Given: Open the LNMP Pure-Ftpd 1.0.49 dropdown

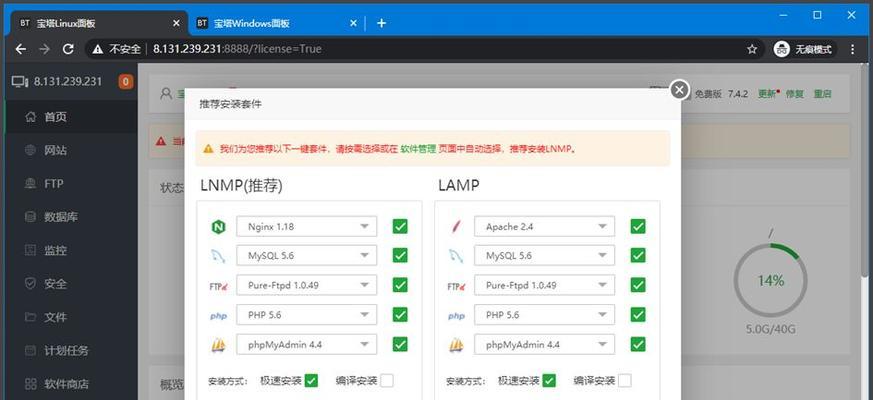Looking at the screenshot, I should (x=307, y=285).
